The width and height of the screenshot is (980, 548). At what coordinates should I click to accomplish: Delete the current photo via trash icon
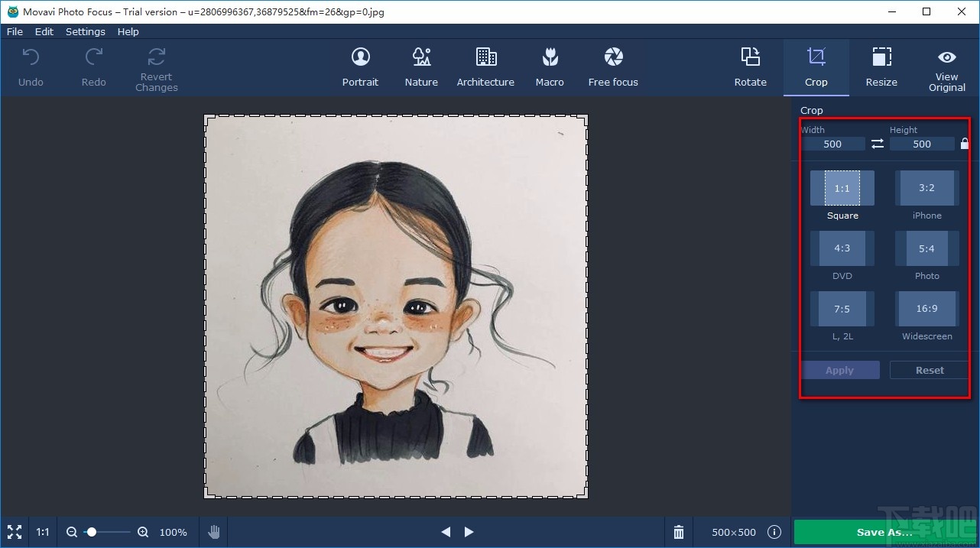[678, 532]
